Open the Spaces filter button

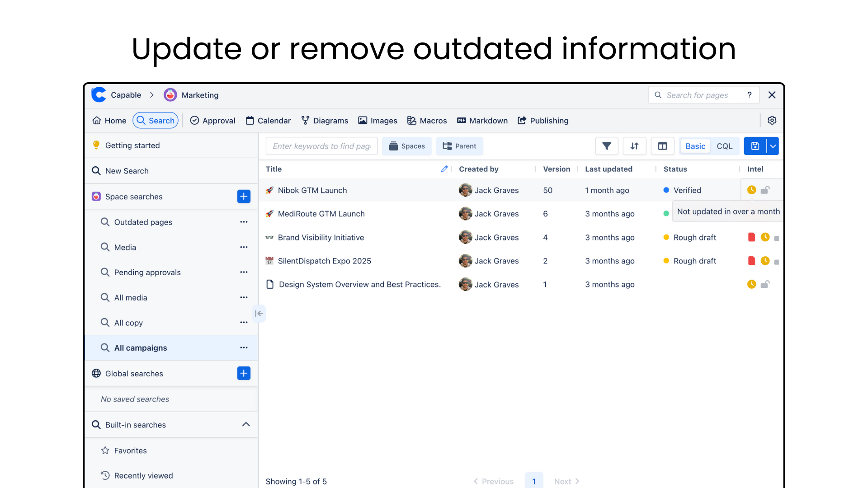(x=407, y=146)
